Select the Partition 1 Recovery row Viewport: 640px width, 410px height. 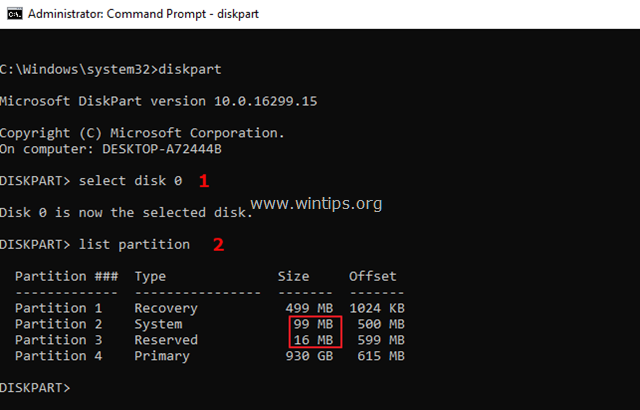(210, 308)
